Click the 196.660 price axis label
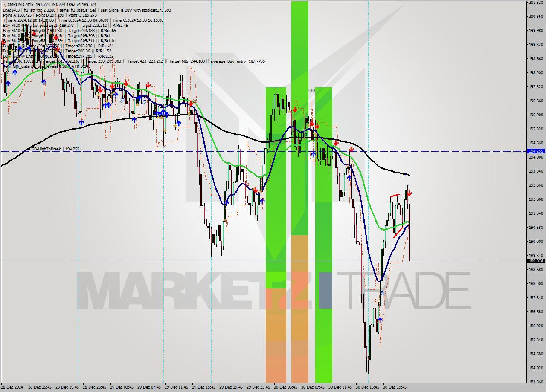This screenshot has height=392, width=546. pyautogui.click(x=535, y=101)
